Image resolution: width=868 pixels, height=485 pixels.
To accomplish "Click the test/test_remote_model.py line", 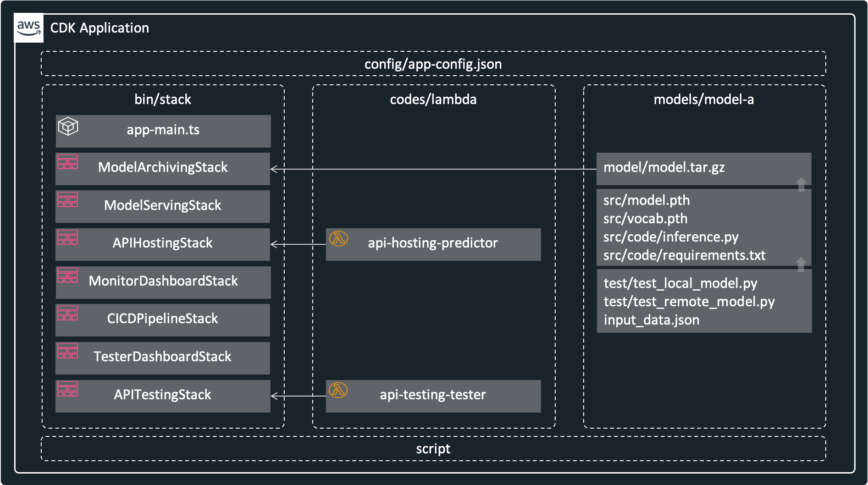I will tap(690, 302).
